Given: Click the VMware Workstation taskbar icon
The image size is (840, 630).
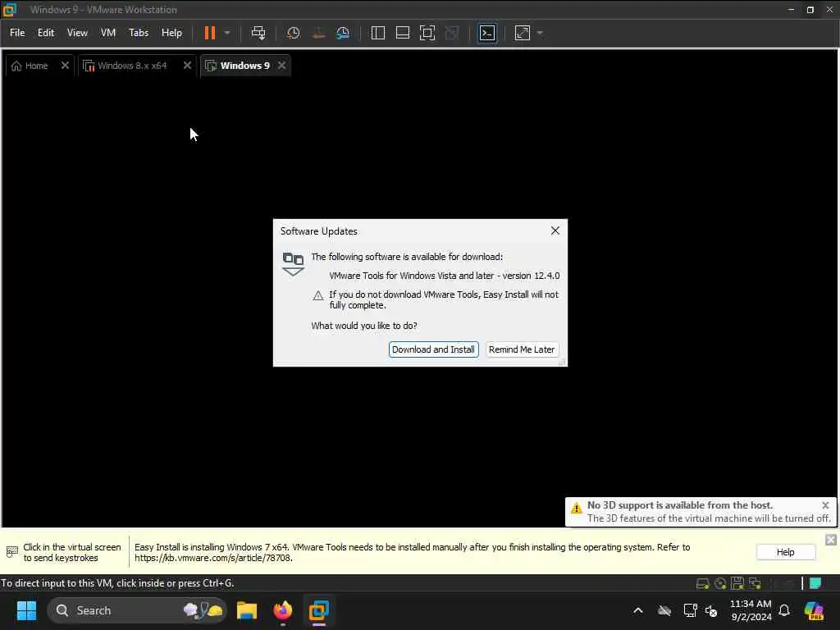Looking at the screenshot, I should (x=319, y=610).
